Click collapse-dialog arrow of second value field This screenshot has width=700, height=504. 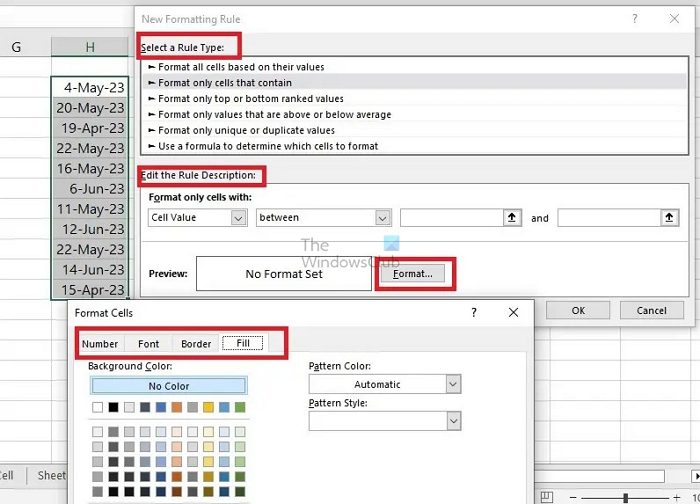point(669,217)
